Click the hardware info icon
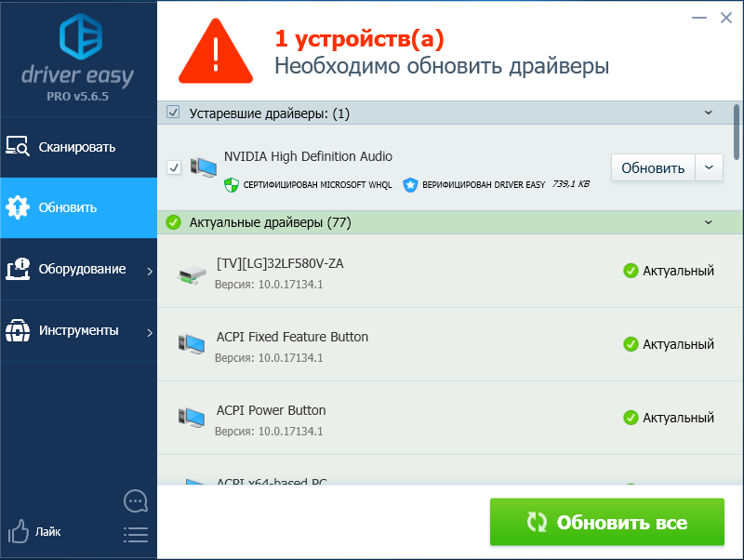744x560 pixels. [18, 269]
